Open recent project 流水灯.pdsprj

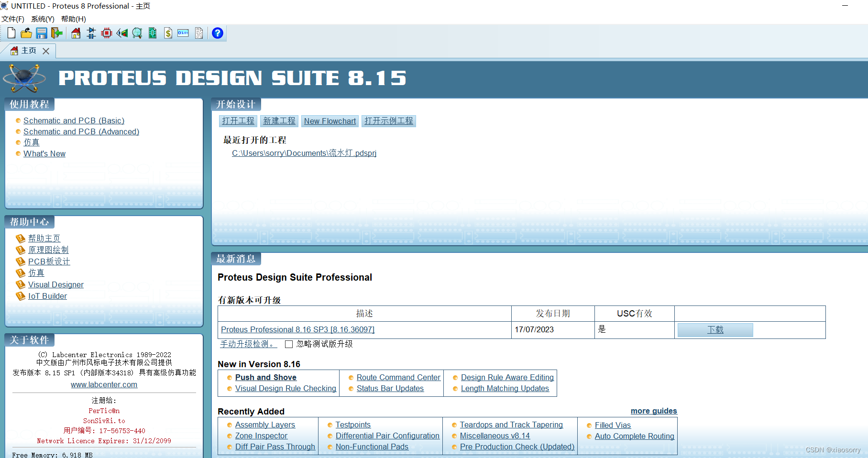coord(304,153)
